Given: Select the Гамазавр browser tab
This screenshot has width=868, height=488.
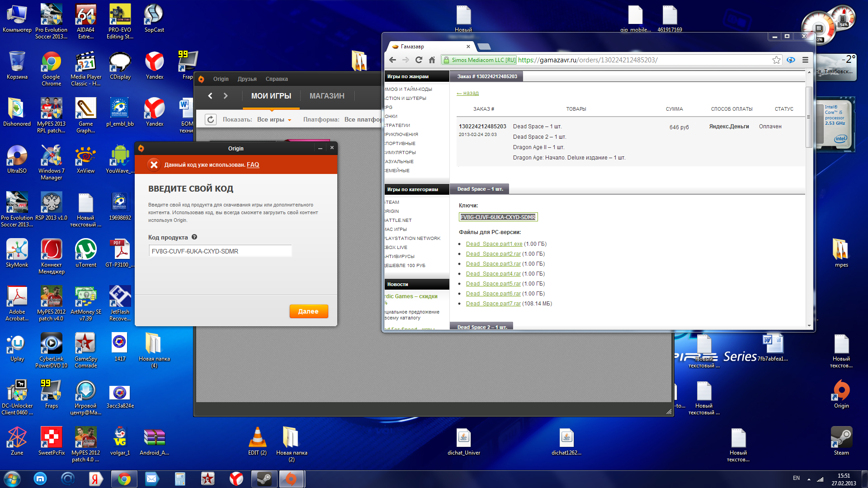Looking at the screenshot, I should pyautogui.click(x=429, y=47).
